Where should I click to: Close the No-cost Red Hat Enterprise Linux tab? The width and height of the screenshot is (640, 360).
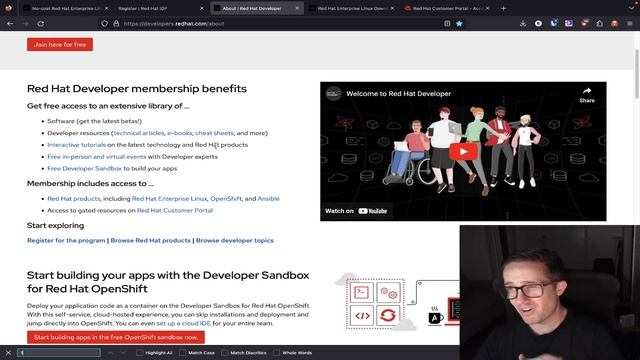click(107, 8)
